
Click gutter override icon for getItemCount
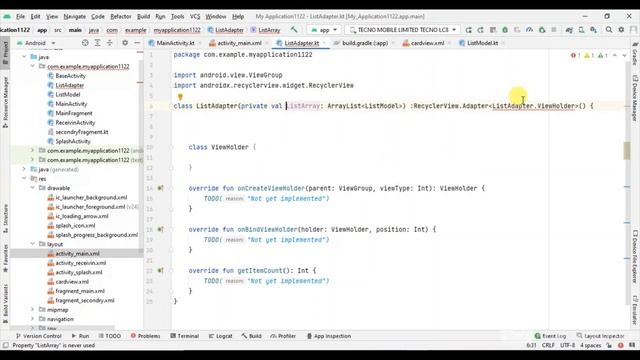tap(160, 271)
